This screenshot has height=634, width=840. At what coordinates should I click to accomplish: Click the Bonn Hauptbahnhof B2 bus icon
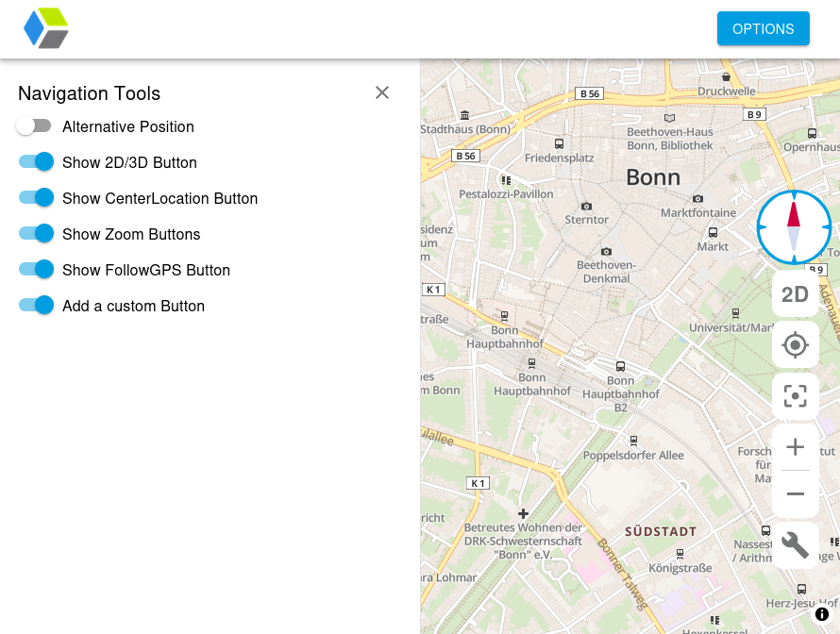[620, 367]
